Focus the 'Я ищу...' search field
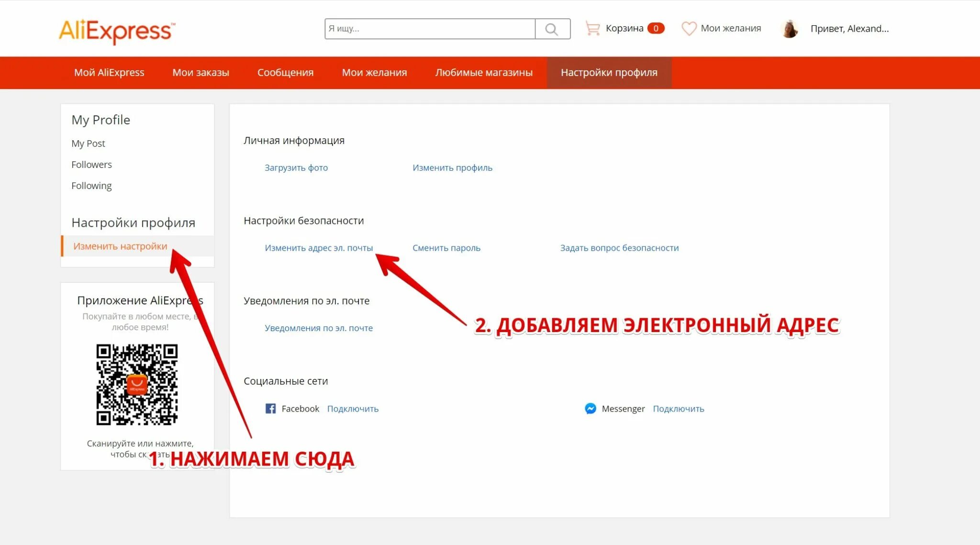Screen dimensions: 980x545 [430, 29]
